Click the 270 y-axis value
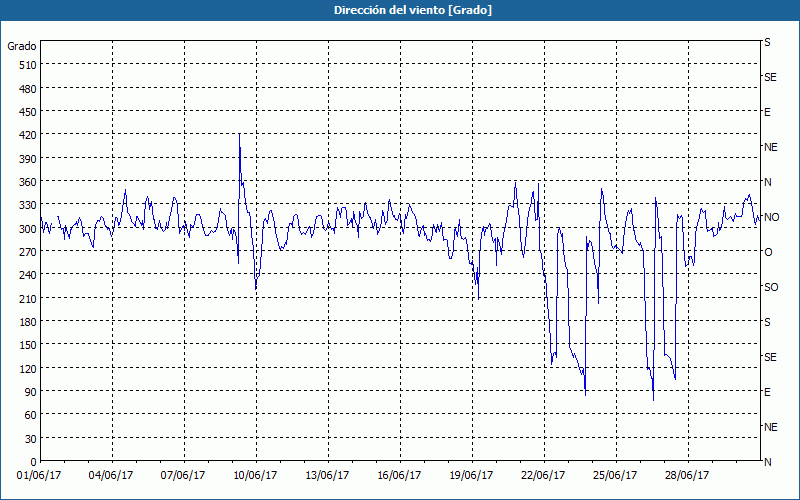800x500 pixels. [28, 253]
